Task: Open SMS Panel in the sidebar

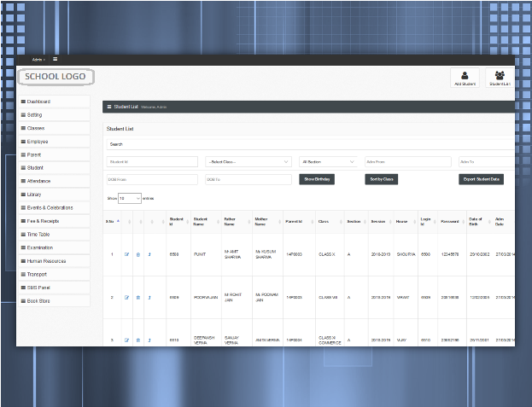Action: pyautogui.click(x=54, y=288)
